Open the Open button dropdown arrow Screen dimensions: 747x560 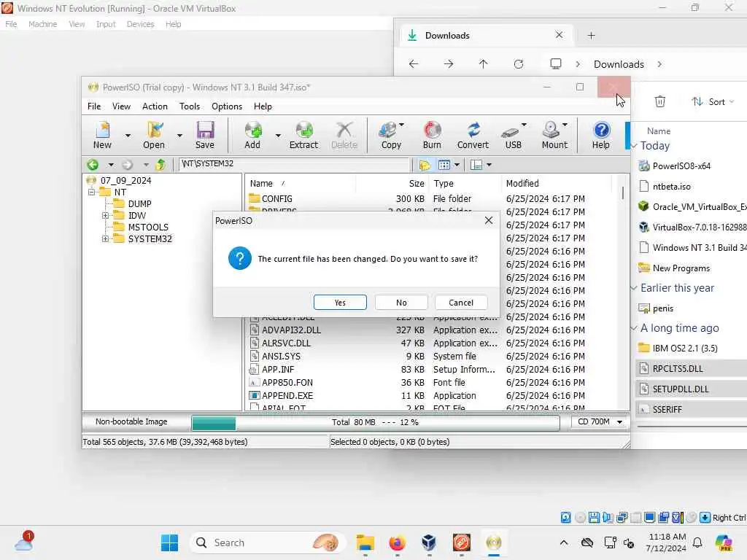(x=179, y=136)
